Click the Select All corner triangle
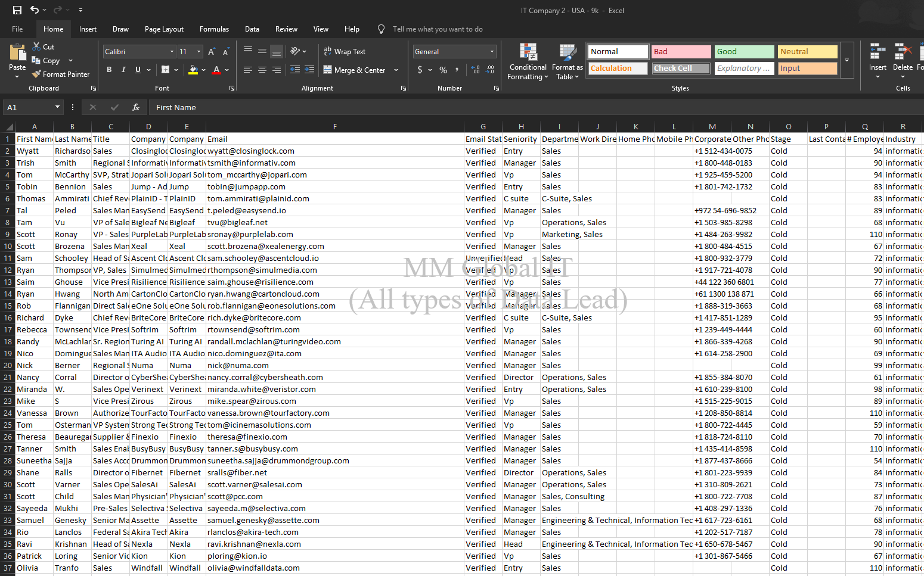This screenshot has width=924, height=576. coord(10,126)
